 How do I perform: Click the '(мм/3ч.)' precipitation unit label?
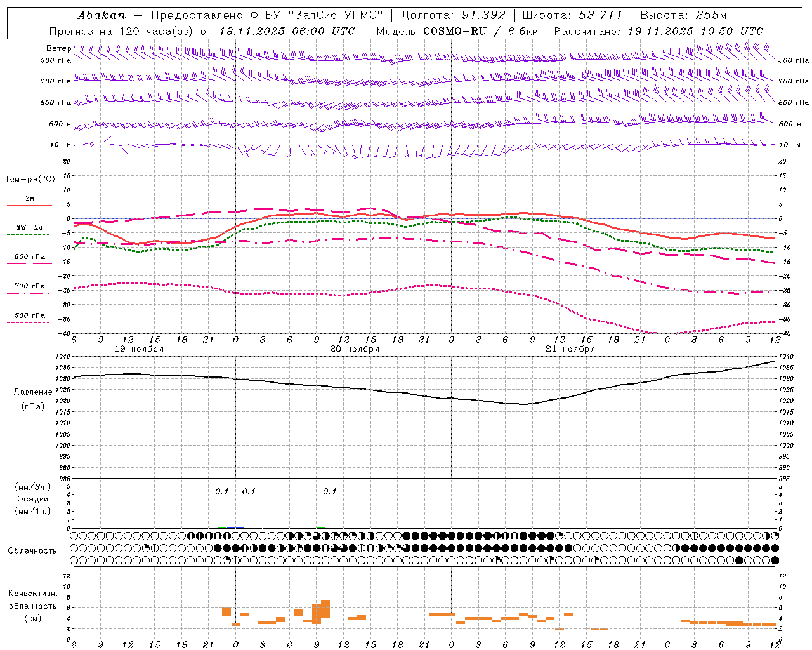(33, 487)
